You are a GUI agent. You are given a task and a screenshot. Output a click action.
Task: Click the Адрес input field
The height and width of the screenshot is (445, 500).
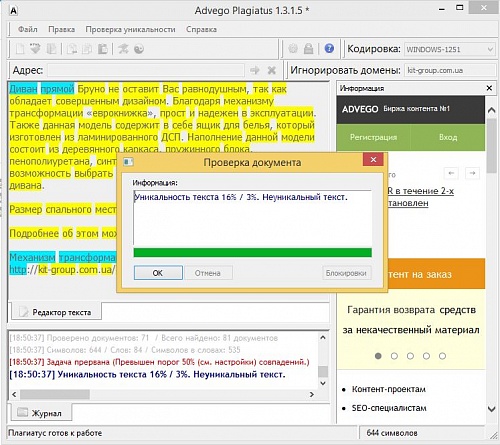(x=146, y=70)
